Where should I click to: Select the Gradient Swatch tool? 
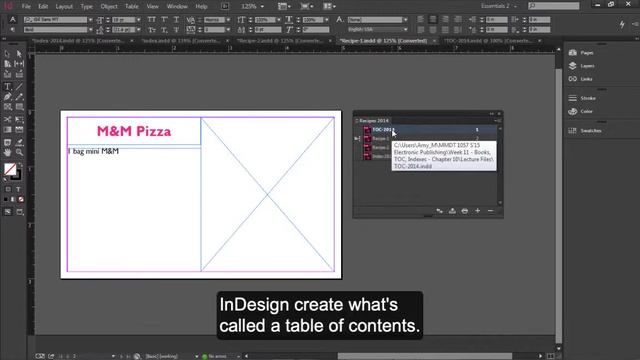pos(7,130)
